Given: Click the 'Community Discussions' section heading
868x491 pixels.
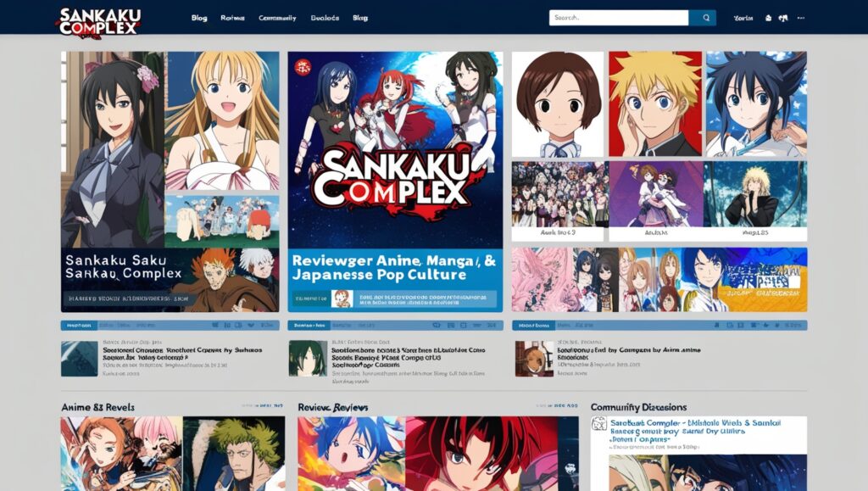Looking at the screenshot, I should (638, 407).
